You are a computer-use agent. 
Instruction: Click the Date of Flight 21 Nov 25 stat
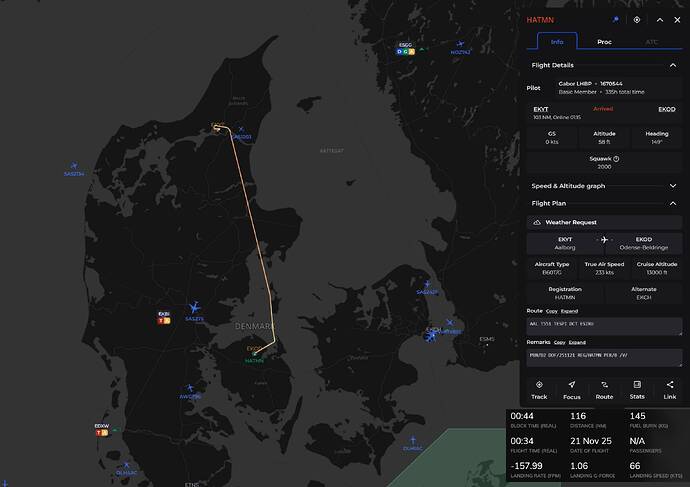591,445
